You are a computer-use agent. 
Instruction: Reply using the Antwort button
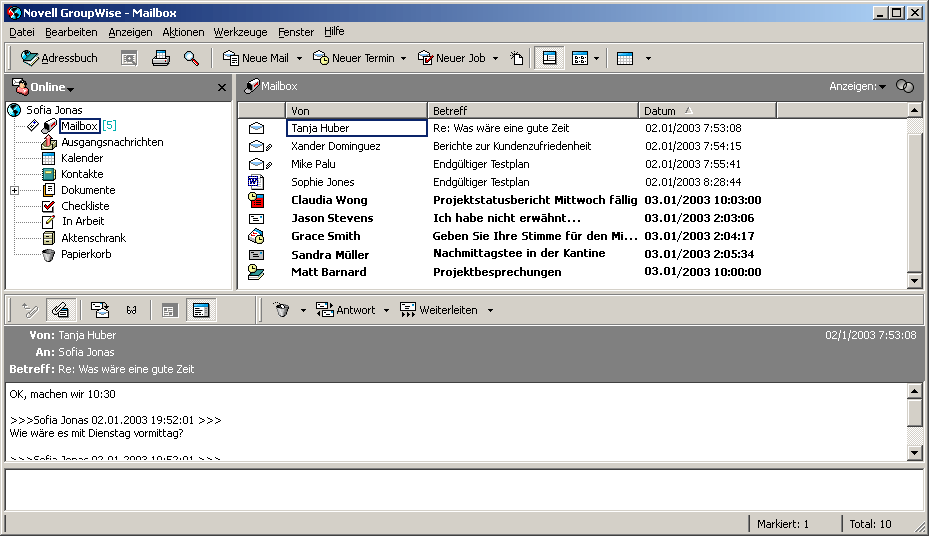coord(346,310)
